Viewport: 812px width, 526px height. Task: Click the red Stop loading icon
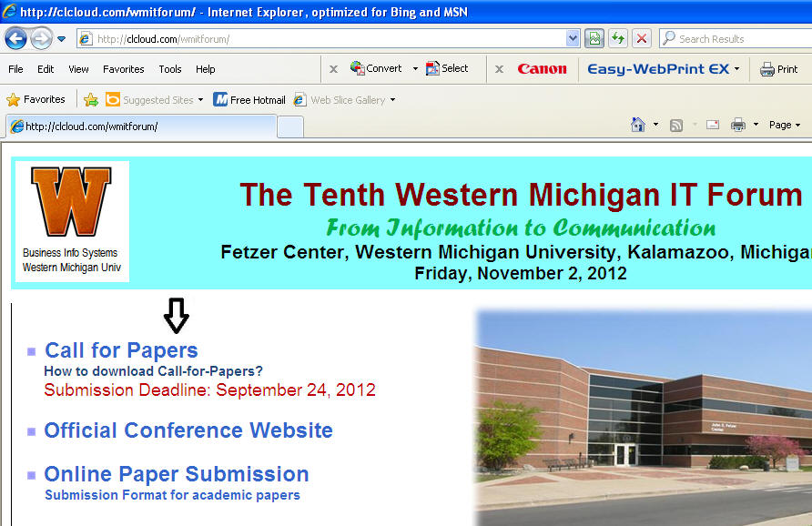pyautogui.click(x=641, y=39)
